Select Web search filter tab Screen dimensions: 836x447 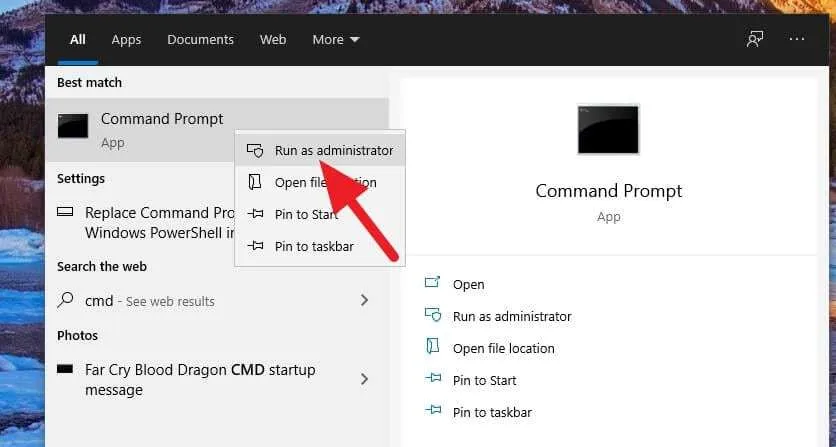pos(273,39)
